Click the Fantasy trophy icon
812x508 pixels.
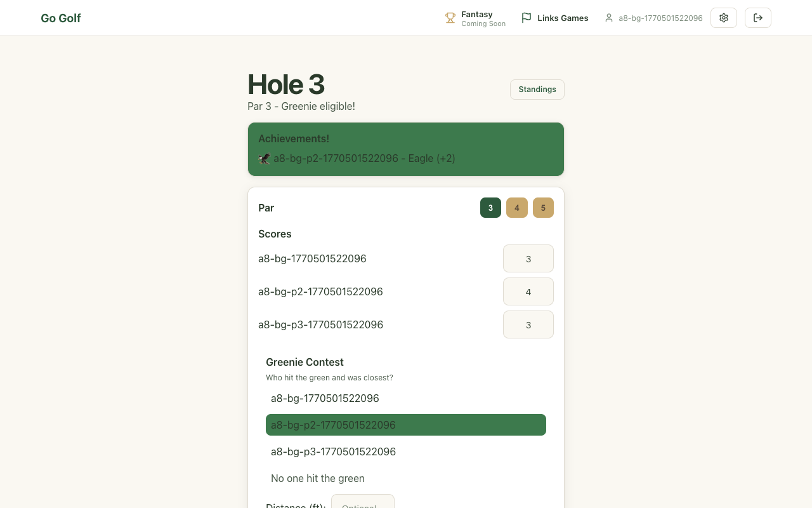pos(450,18)
